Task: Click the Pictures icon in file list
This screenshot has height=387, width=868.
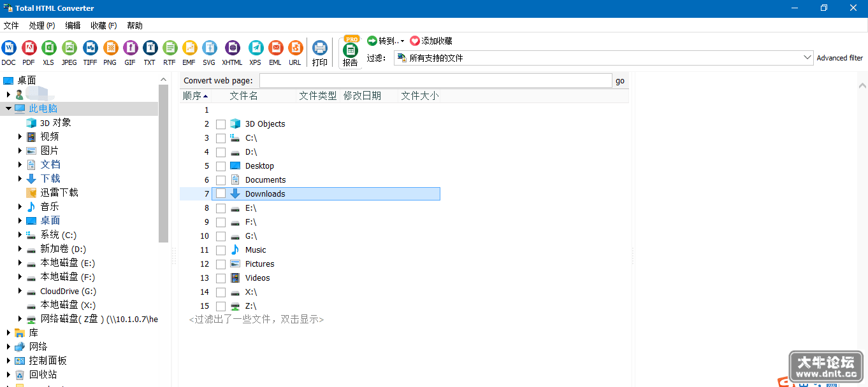Action: (235, 264)
